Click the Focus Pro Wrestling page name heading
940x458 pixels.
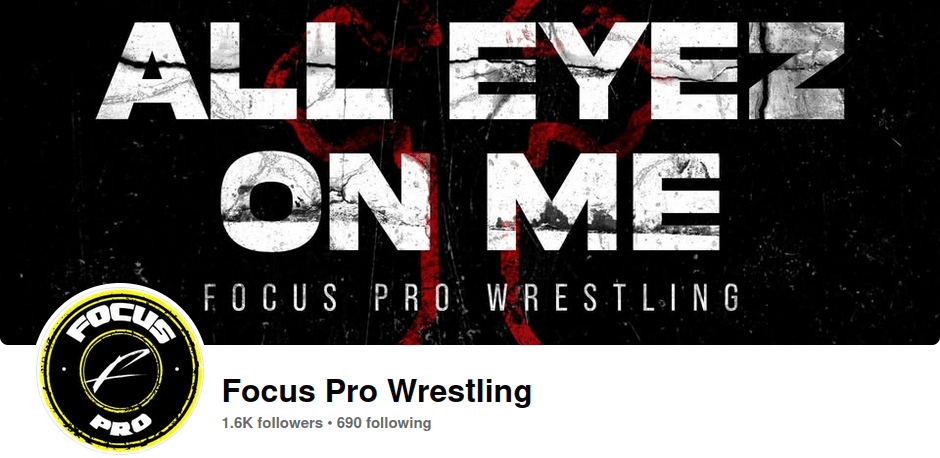pos(376,391)
